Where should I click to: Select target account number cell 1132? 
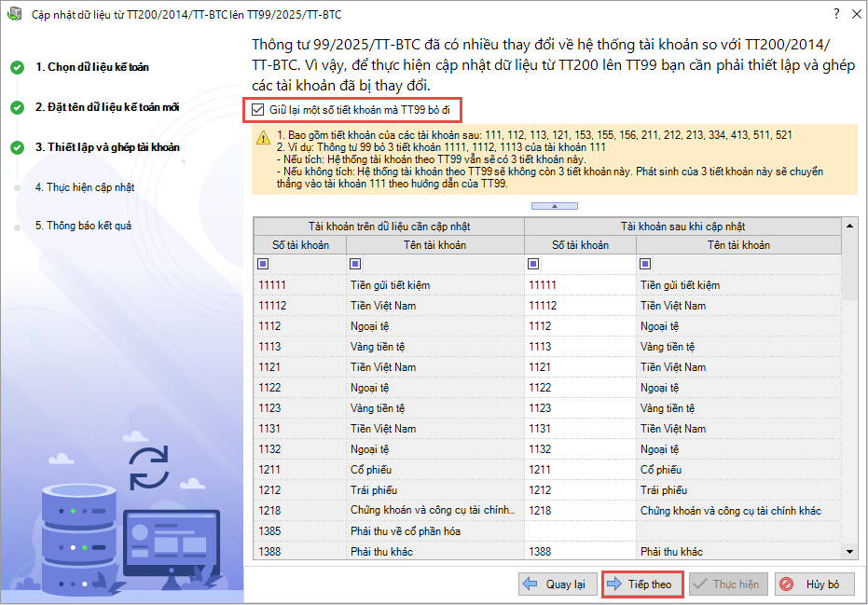coord(580,449)
